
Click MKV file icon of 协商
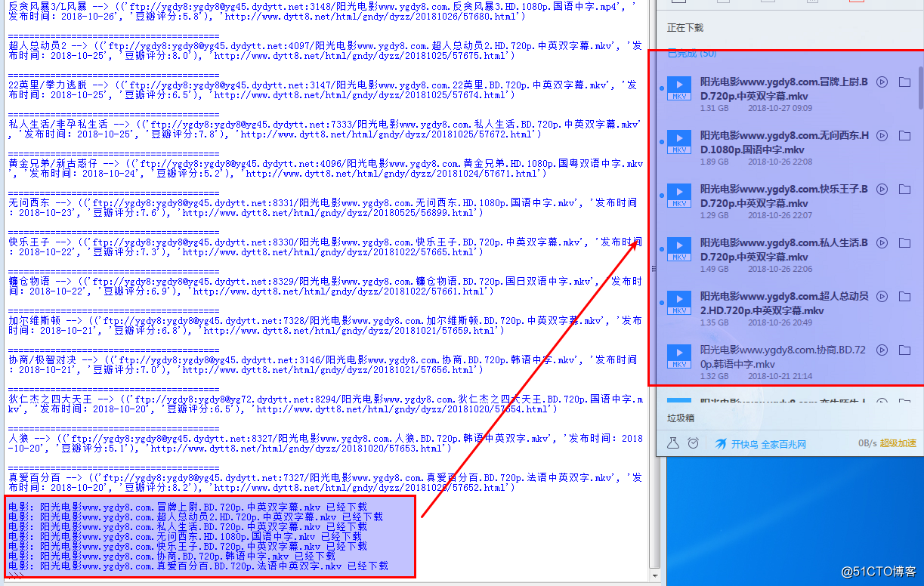tap(679, 356)
